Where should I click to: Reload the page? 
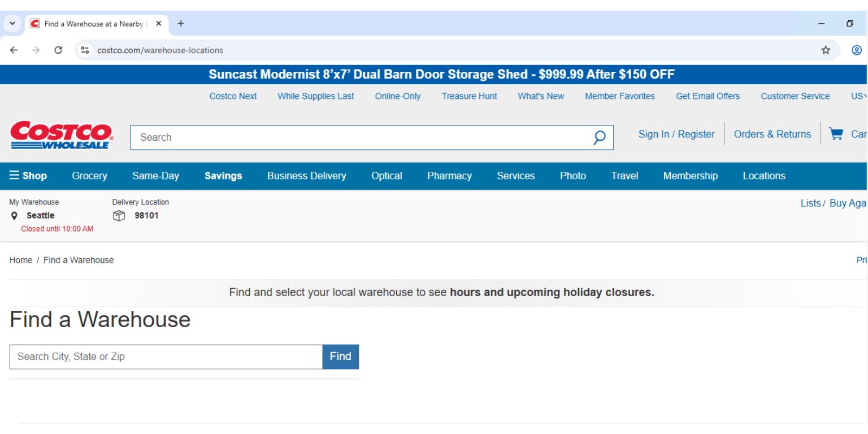coord(58,50)
